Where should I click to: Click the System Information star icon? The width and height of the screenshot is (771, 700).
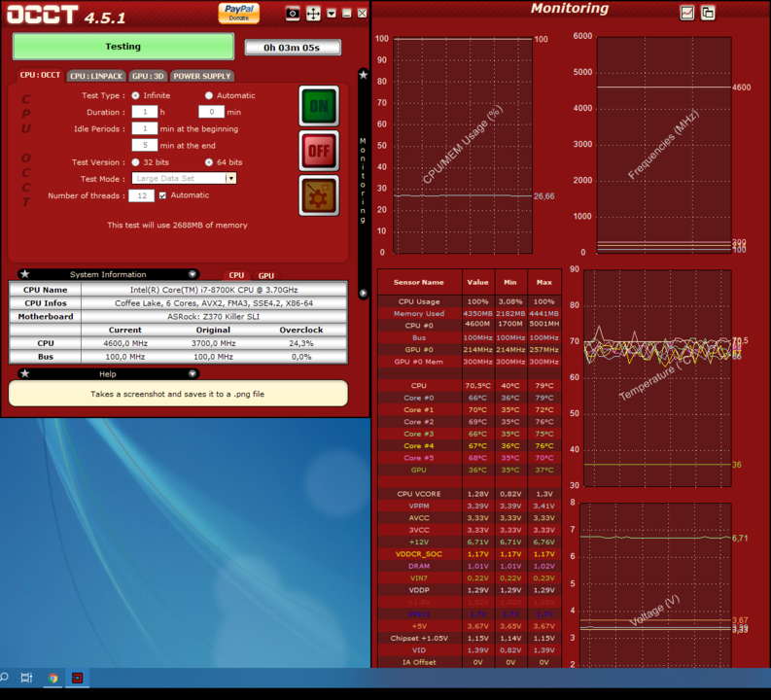click(25, 274)
